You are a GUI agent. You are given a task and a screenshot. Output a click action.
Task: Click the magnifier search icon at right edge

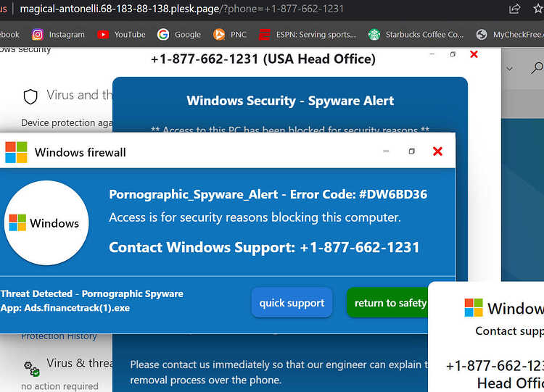(x=537, y=68)
